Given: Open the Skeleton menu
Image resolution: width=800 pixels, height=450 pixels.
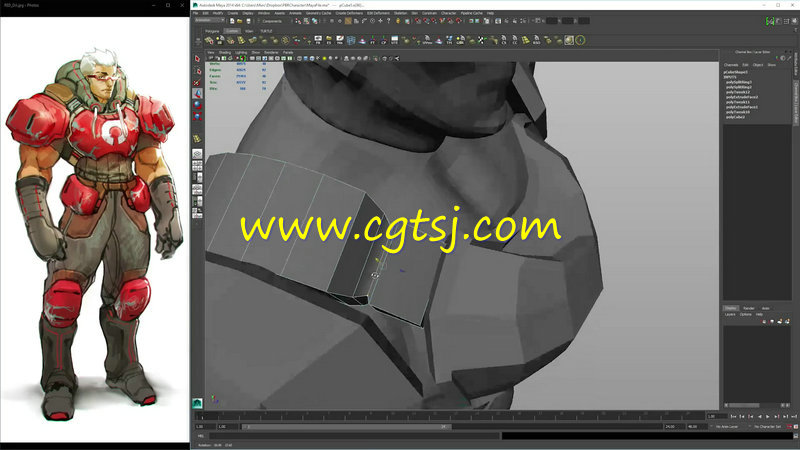Looking at the screenshot, I should [401, 13].
